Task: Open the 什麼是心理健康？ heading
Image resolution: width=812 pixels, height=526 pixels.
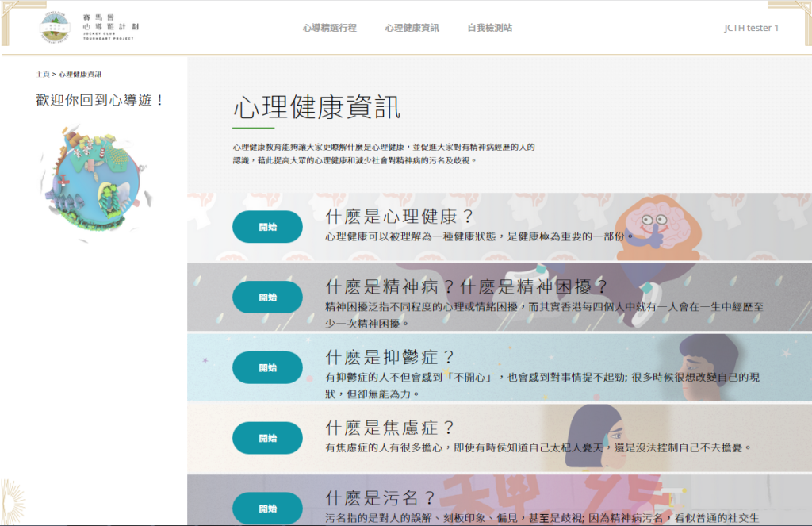Action: pos(400,217)
